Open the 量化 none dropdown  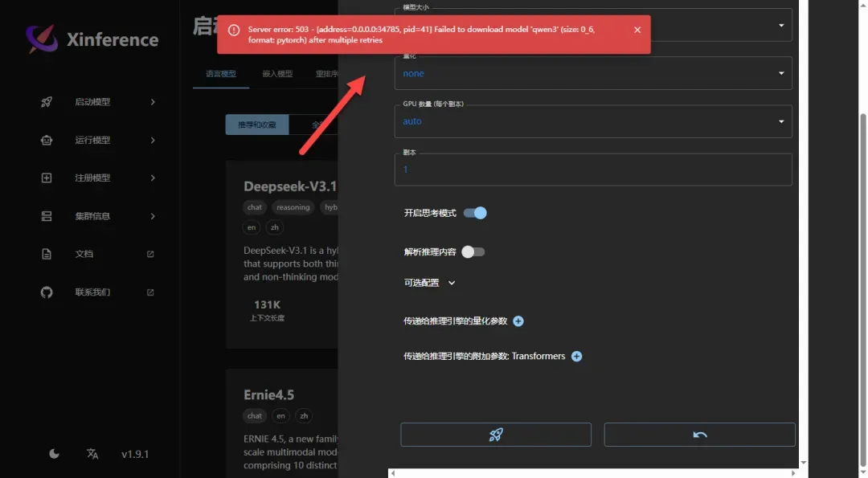(x=592, y=74)
